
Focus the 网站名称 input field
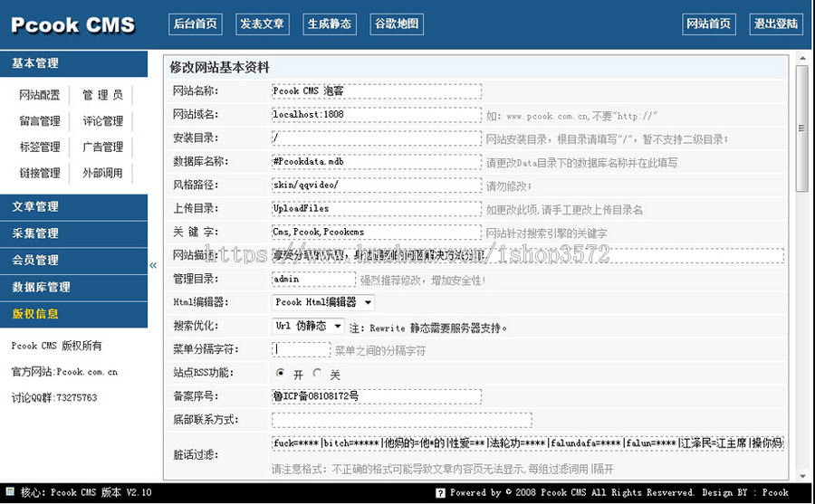coord(377,90)
